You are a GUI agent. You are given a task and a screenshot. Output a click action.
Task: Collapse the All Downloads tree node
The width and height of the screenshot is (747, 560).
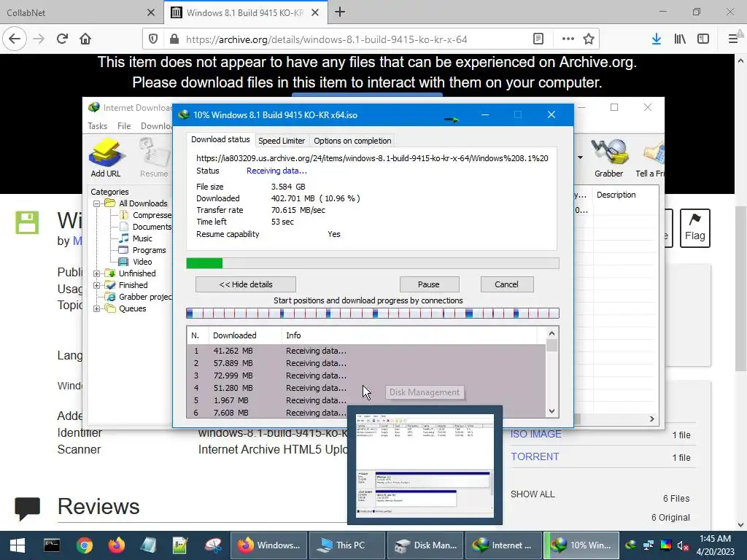point(97,203)
